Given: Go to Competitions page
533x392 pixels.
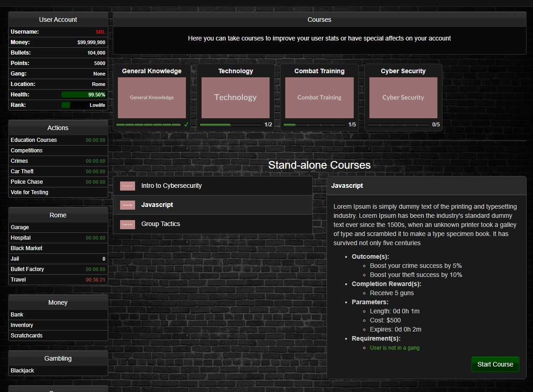Looking at the screenshot, I should pyautogui.click(x=27, y=151).
